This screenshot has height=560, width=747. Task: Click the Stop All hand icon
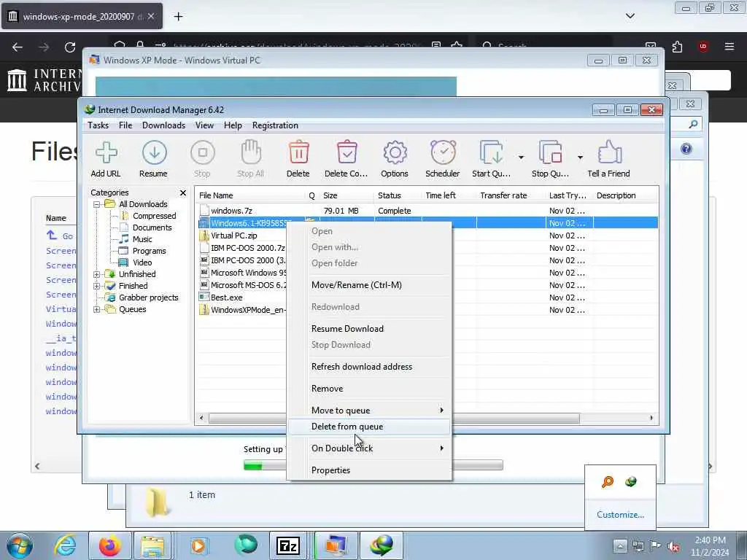pos(251,152)
